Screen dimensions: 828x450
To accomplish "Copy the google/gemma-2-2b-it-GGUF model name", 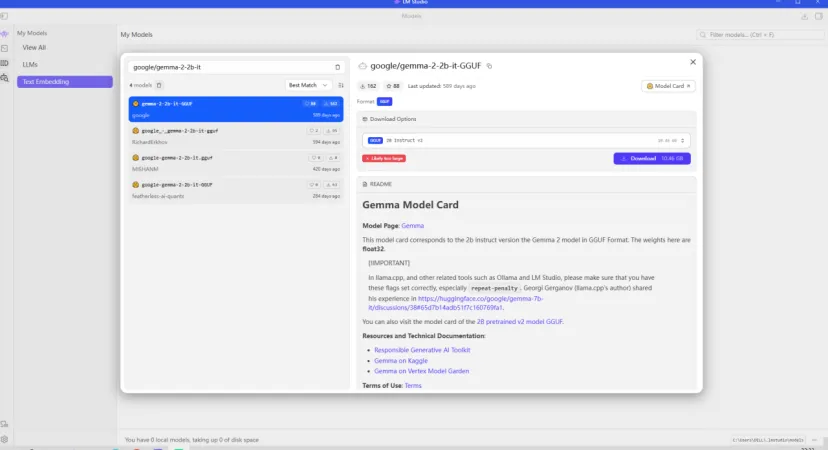I will coord(490,66).
